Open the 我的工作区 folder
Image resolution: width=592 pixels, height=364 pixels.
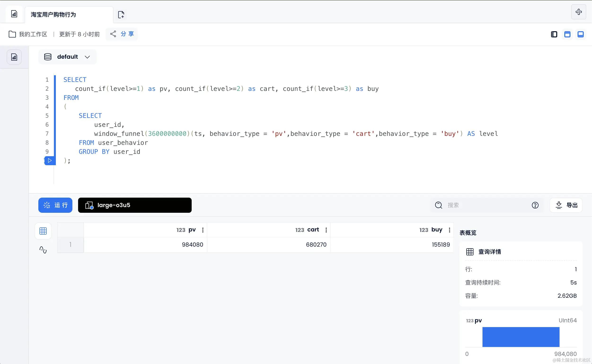(x=28, y=34)
